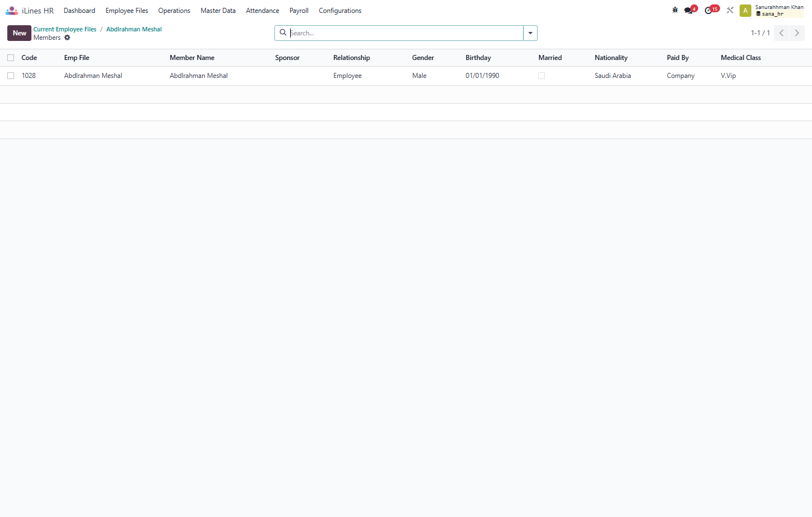The height and width of the screenshot is (517, 812).
Task: Open the Attendance menu
Action: pyautogui.click(x=263, y=11)
